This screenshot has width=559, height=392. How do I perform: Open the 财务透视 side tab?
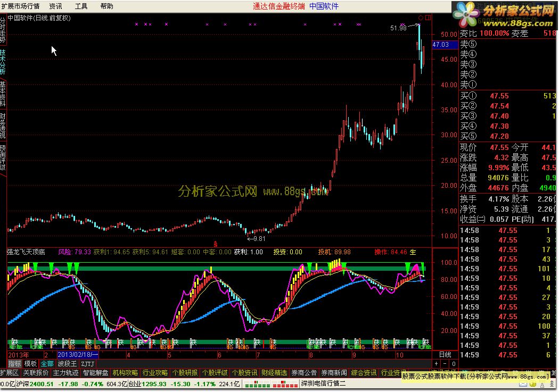(3, 126)
